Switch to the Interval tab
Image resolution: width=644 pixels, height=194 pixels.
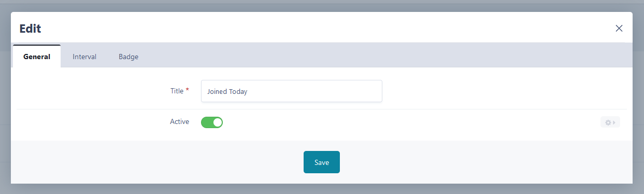(x=84, y=57)
